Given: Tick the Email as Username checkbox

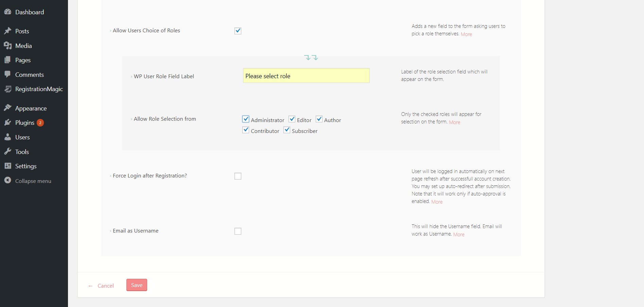Looking at the screenshot, I should point(238,231).
